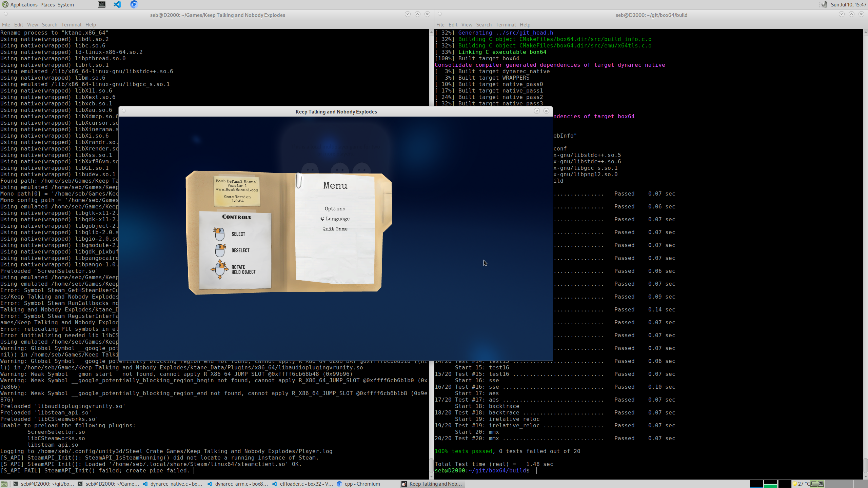Click the Rotate Held Object icon
The width and height of the screenshot is (868, 488).
point(220,269)
